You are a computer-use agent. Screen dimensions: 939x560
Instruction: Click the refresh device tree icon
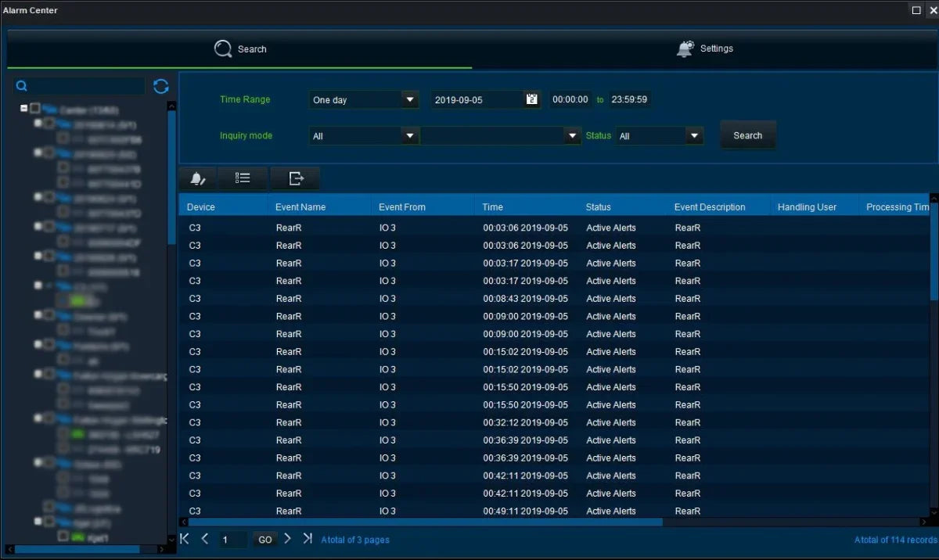click(x=161, y=87)
